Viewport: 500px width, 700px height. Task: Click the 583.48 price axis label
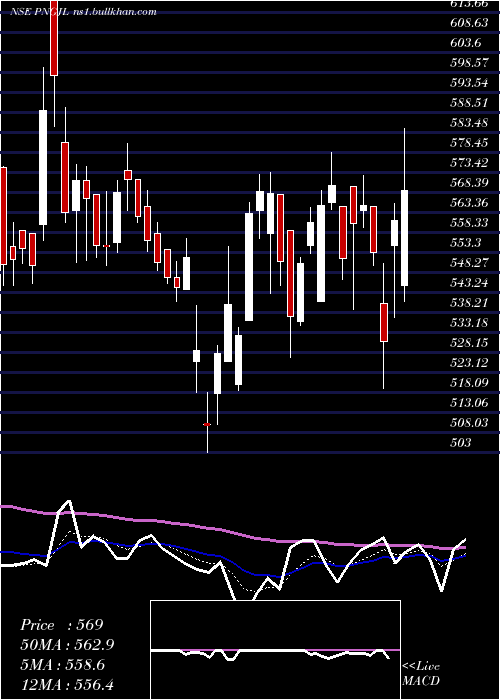point(469,123)
